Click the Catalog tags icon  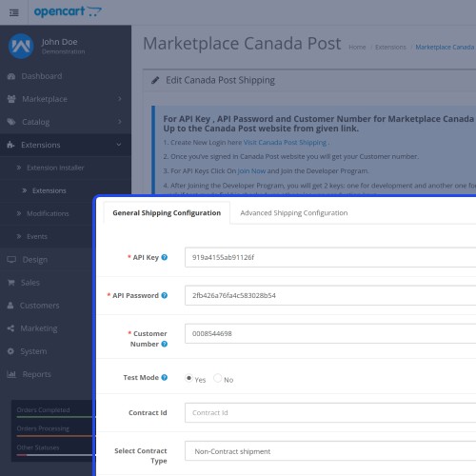coord(11,122)
